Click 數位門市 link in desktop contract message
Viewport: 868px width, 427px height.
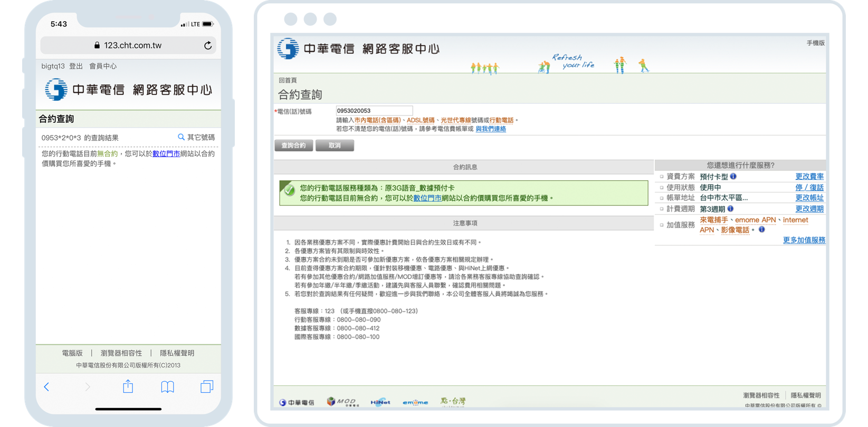(427, 198)
